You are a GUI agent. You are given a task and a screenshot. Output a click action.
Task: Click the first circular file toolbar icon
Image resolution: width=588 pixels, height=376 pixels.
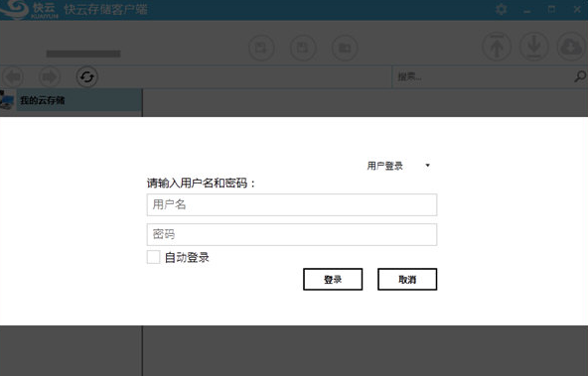point(262,48)
